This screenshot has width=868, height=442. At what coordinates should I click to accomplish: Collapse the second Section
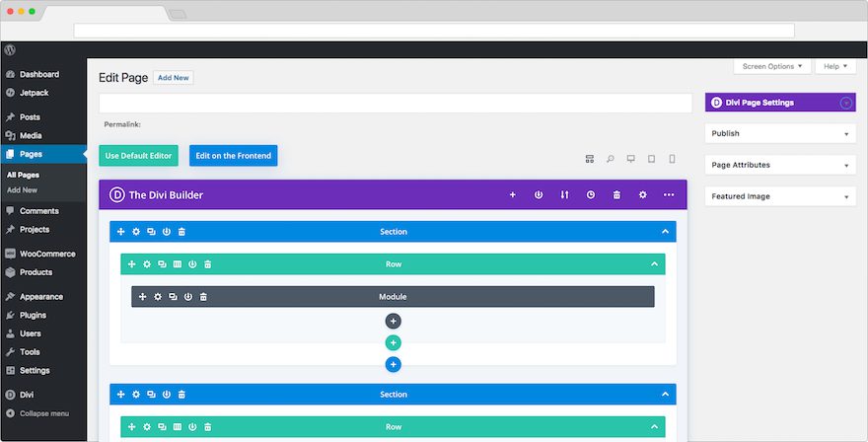pos(666,395)
